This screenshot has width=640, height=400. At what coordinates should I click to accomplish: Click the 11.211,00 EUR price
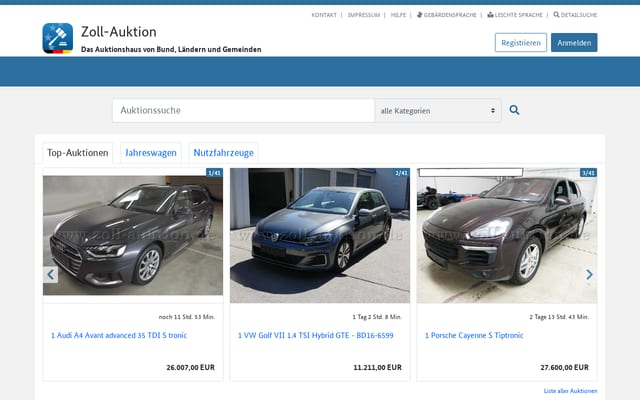tap(378, 367)
